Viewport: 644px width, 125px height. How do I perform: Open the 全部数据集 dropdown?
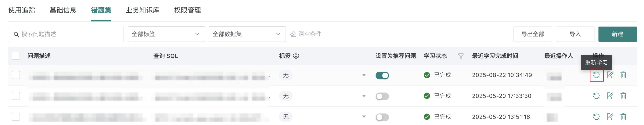click(247, 34)
